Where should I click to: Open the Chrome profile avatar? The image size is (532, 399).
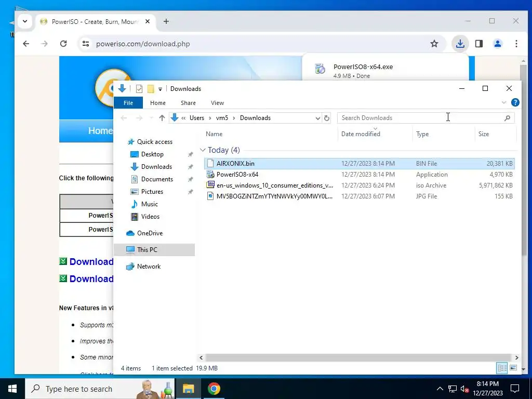coord(497,44)
